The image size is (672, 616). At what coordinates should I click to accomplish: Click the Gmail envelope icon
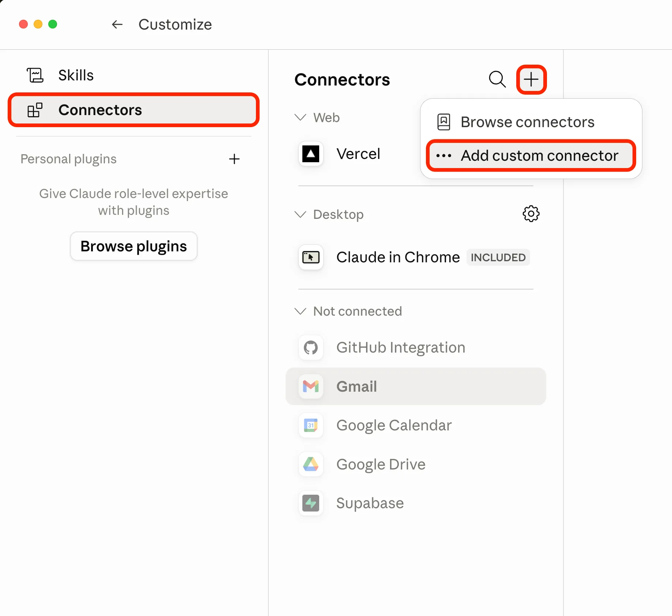(311, 386)
